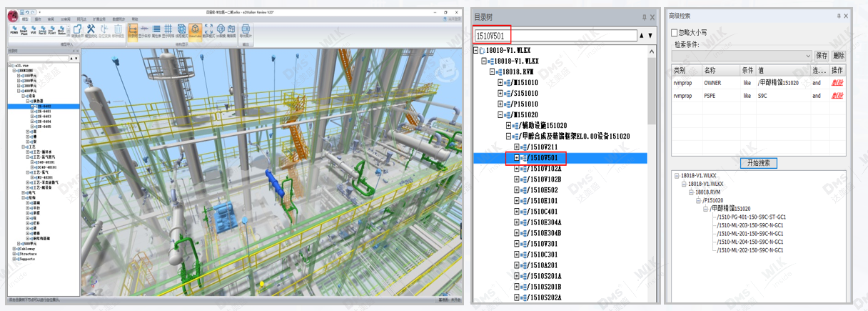Click the pin icon of the 高级检索 panel
Image resolution: width=868 pixels, height=311 pixels.
838,16
